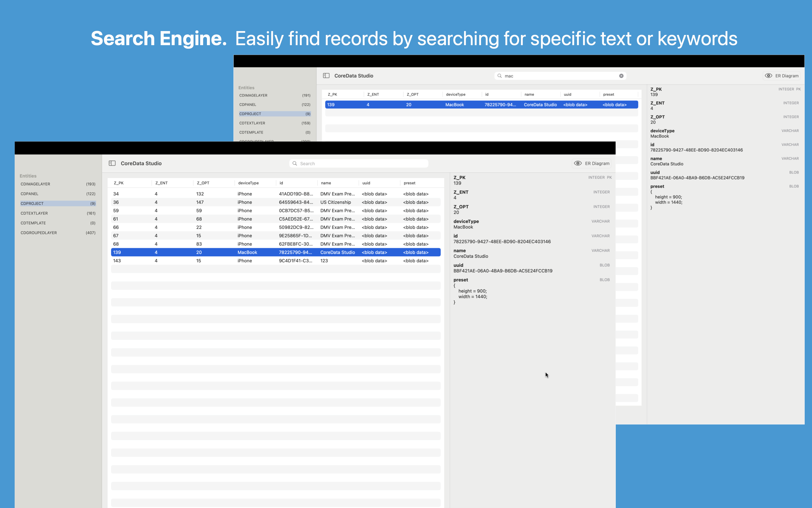Select CDTEXTLAYER entity in front window sidebar
The height and width of the screenshot is (508, 812).
(58, 213)
